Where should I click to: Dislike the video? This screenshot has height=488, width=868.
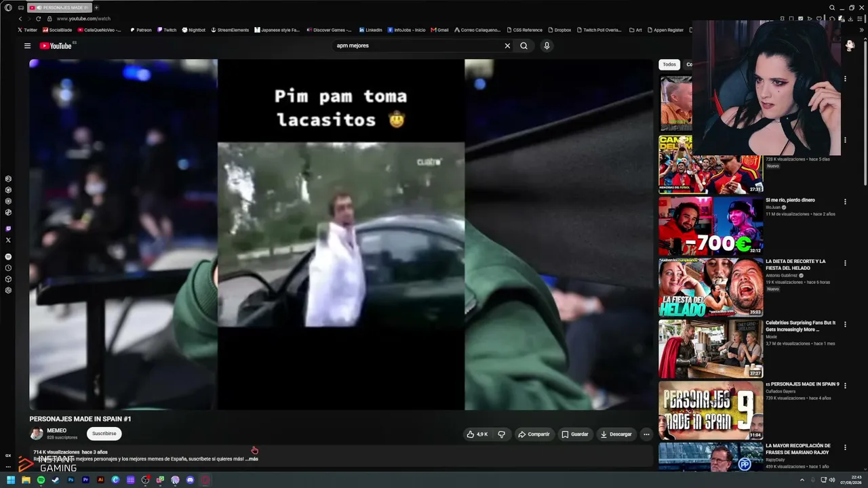pyautogui.click(x=502, y=434)
